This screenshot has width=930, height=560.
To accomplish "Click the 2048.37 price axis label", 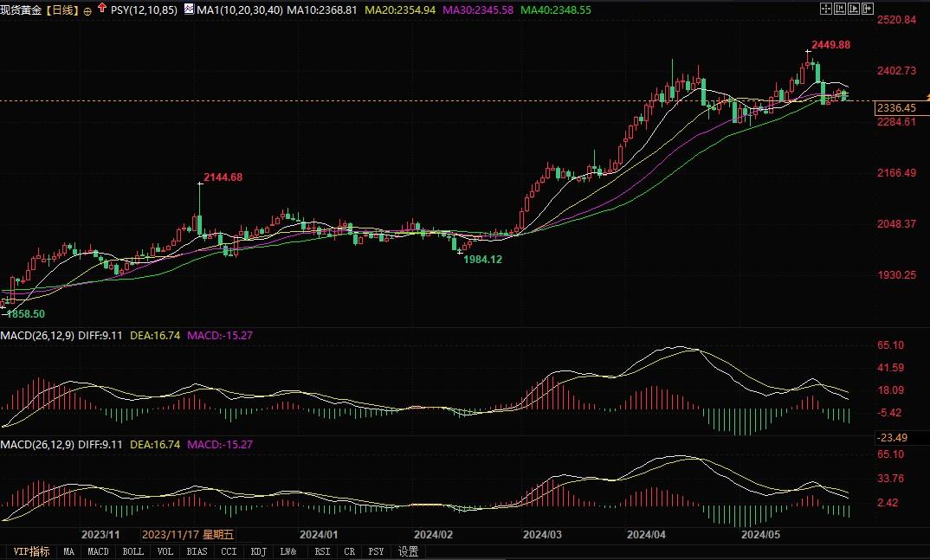I will click(896, 224).
